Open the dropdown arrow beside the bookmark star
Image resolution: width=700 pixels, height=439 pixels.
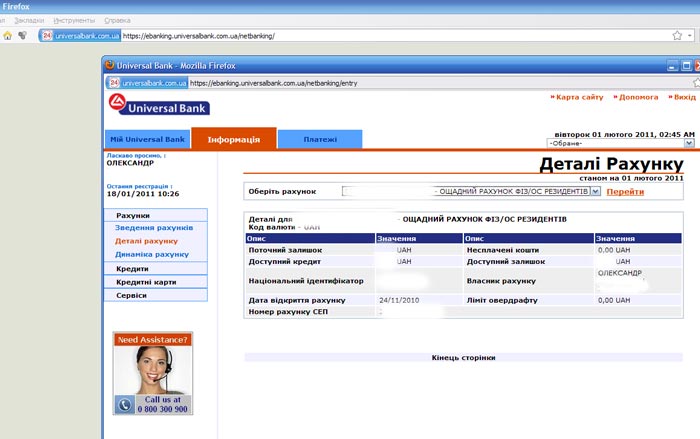(x=690, y=36)
